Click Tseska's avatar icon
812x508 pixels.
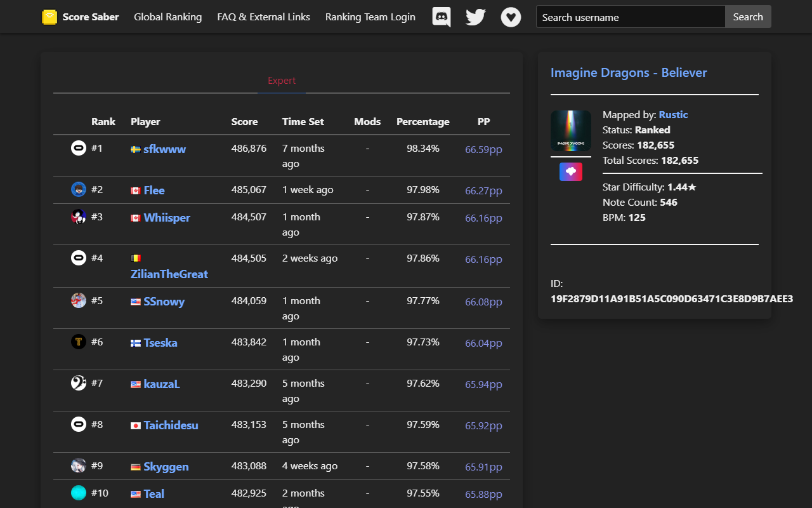tap(79, 342)
